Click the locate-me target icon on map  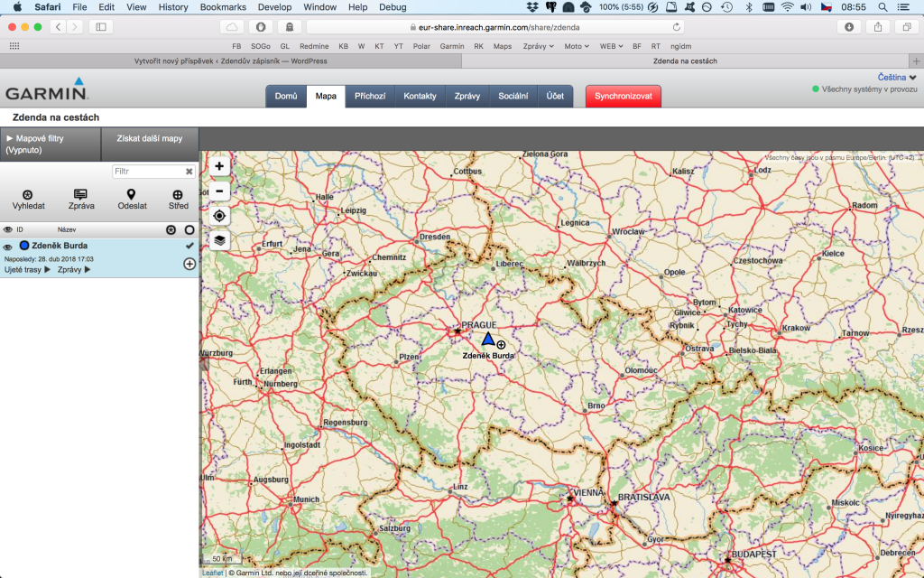coord(219,216)
